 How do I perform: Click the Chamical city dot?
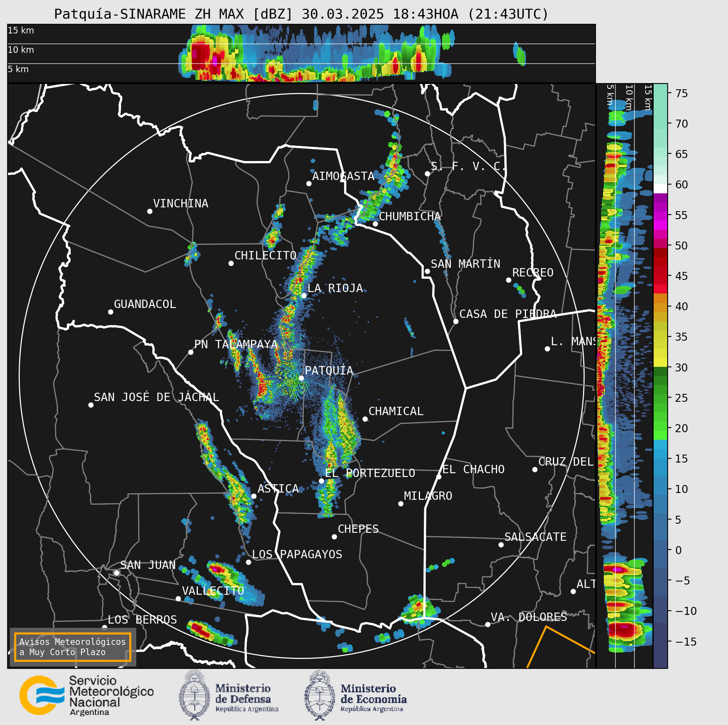point(365,419)
